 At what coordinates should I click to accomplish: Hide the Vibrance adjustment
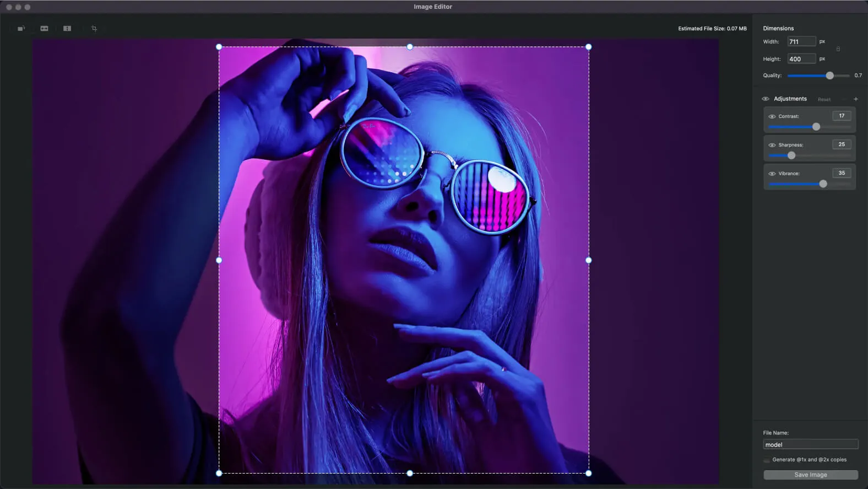point(772,174)
